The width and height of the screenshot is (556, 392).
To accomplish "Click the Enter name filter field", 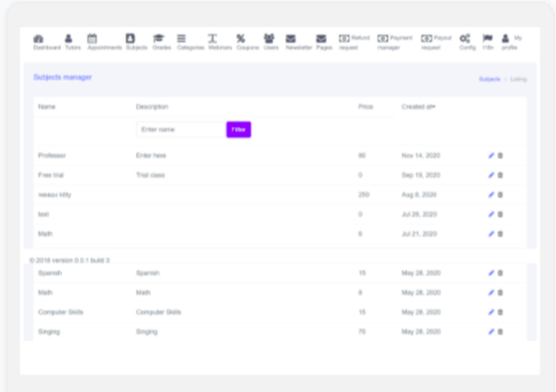I will pyautogui.click(x=180, y=129).
